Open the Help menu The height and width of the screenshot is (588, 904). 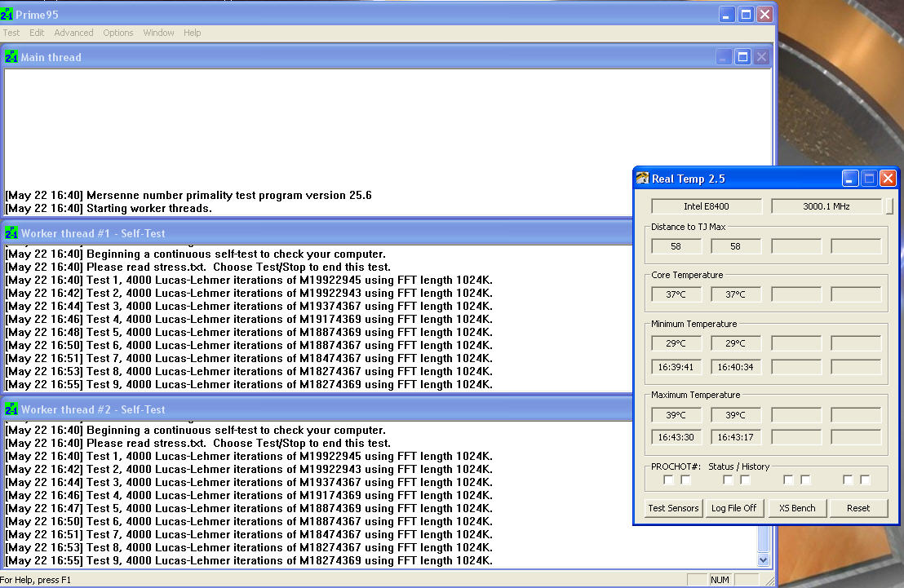point(192,33)
